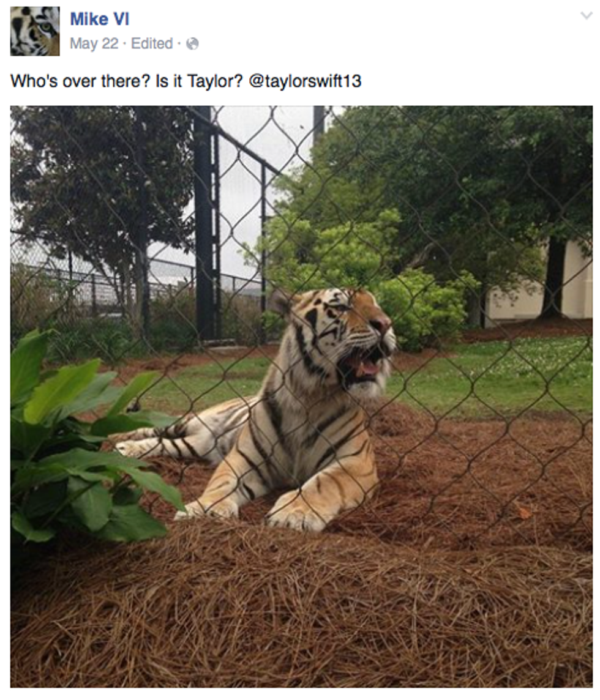This screenshot has width=600, height=700.
Task: Open the Mike VI profile picture
Action: coord(35,31)
